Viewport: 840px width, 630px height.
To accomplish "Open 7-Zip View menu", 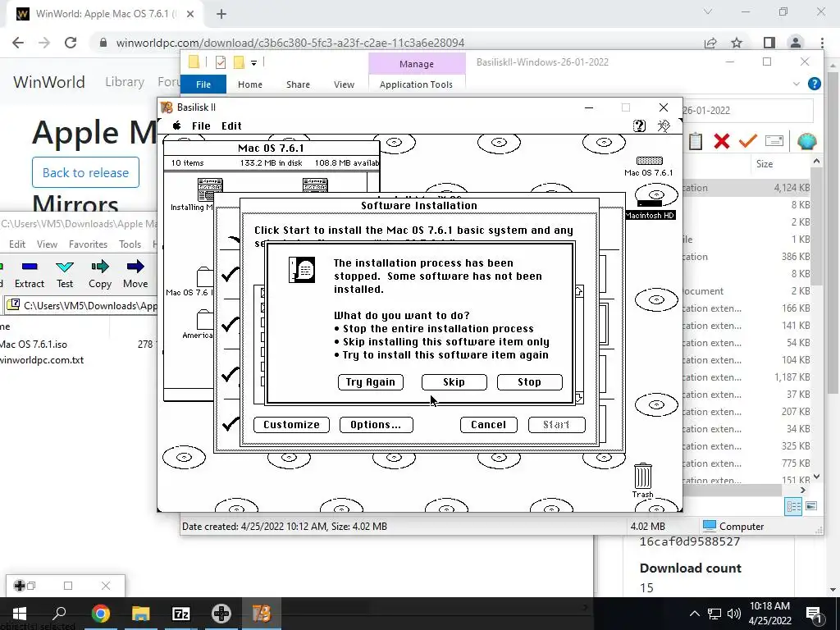I will pos(47,244).
